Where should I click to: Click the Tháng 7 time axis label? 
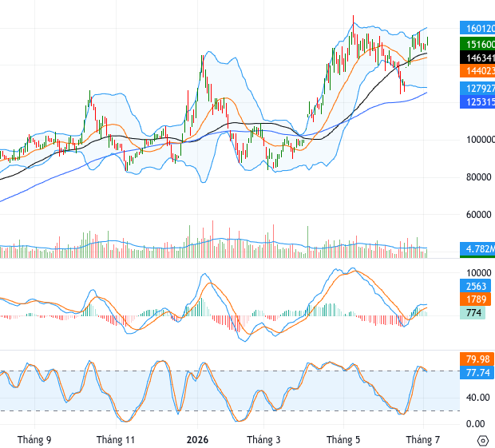tap(423, 439)
